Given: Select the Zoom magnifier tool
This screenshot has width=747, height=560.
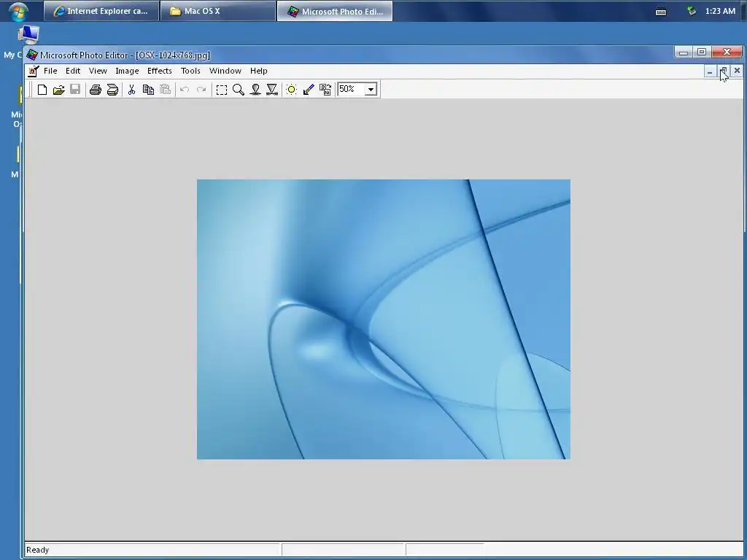Looking at the screenshot, I should click(239, 90).
